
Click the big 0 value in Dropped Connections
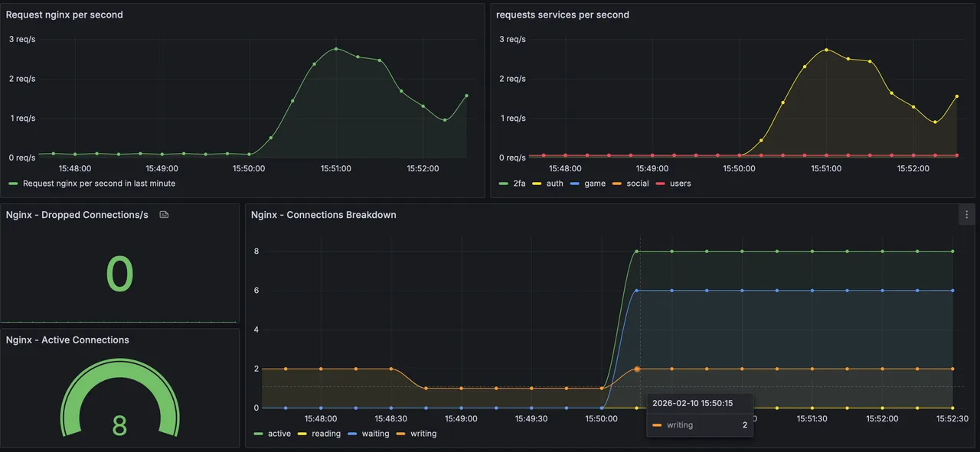[119, 275]
